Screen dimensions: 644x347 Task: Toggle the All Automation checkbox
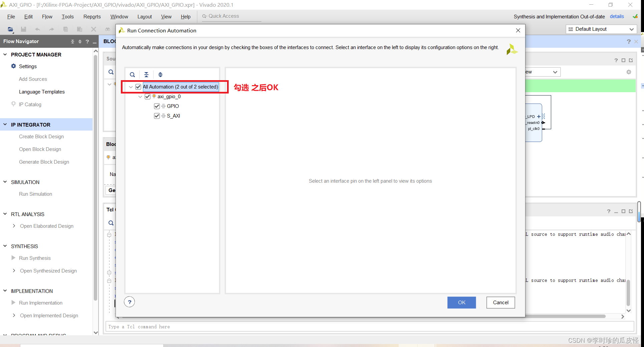pos(138,87)
